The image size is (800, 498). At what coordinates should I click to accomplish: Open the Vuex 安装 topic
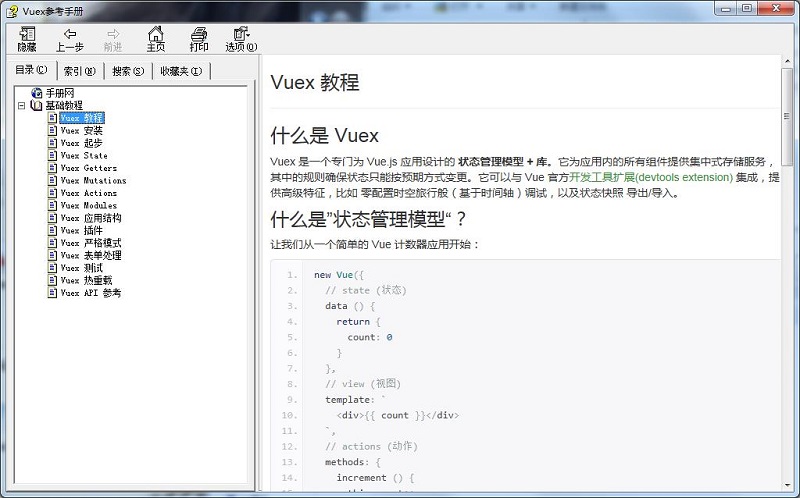(x=82, y=130)
